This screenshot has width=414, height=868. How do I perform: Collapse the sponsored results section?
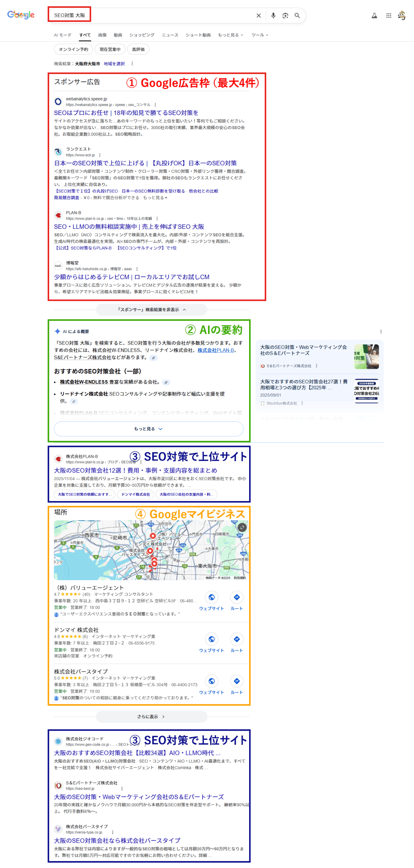pyautogui.click(x=152, y=310)
